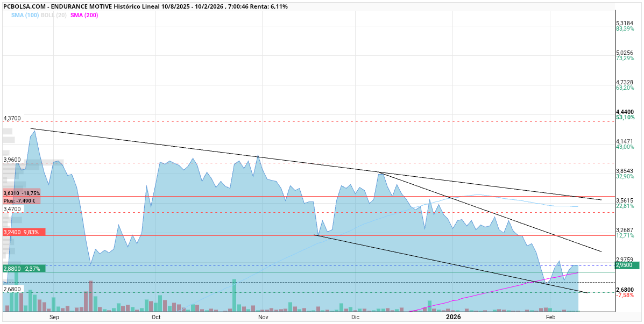Select the 3,9600 dashed level label
This screenshot has height=324, width=644.
(x=12, y=160)
